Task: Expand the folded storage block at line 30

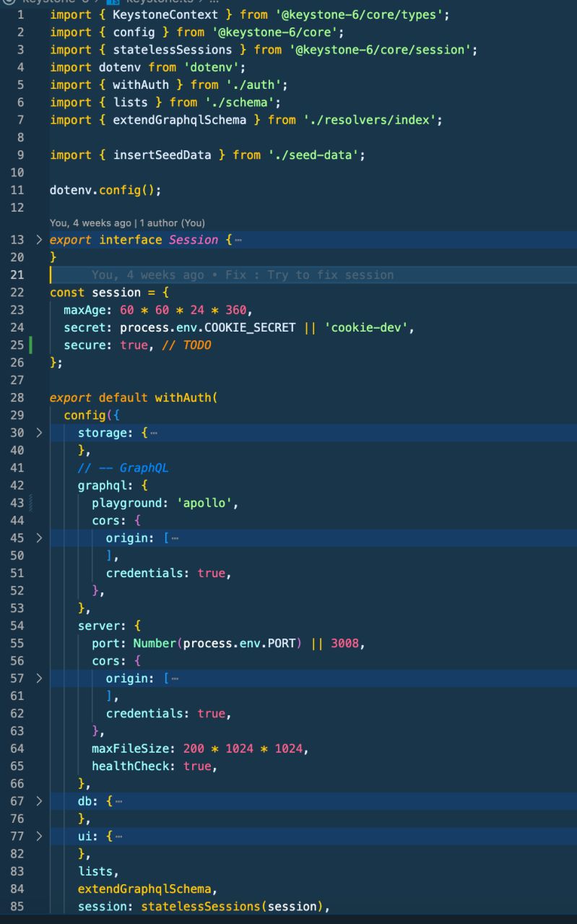Action: tap(39, 433)
